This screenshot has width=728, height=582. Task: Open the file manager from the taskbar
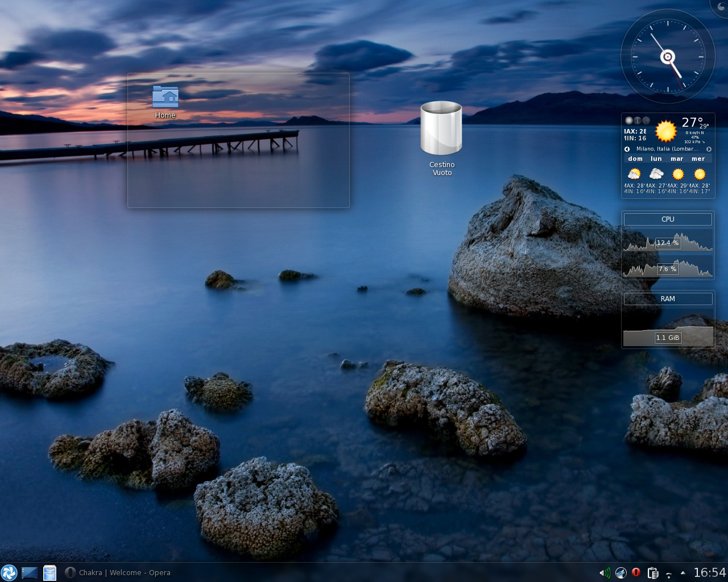(50, 572)
